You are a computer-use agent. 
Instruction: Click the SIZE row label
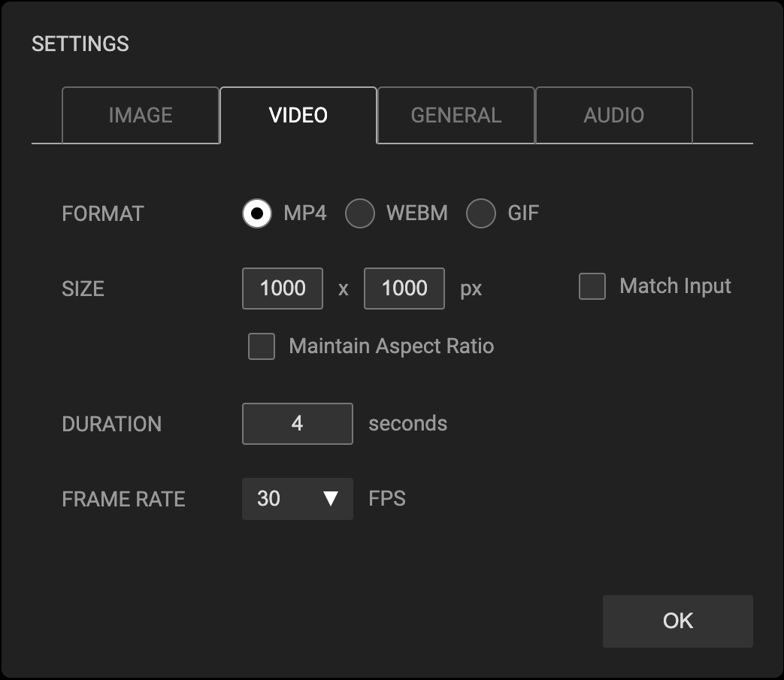(83, 289)
